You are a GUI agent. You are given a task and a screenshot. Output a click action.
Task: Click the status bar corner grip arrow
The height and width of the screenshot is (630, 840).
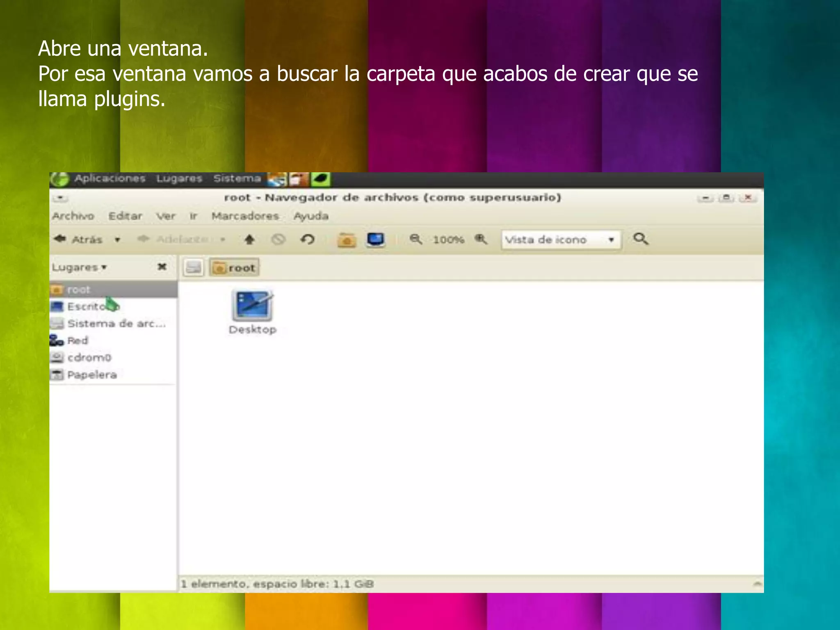tap(757, 584)
